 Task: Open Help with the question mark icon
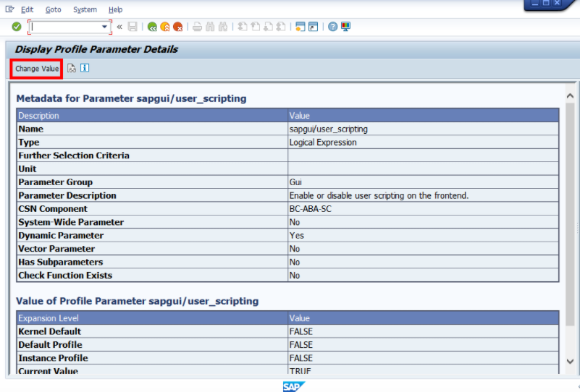332,27
